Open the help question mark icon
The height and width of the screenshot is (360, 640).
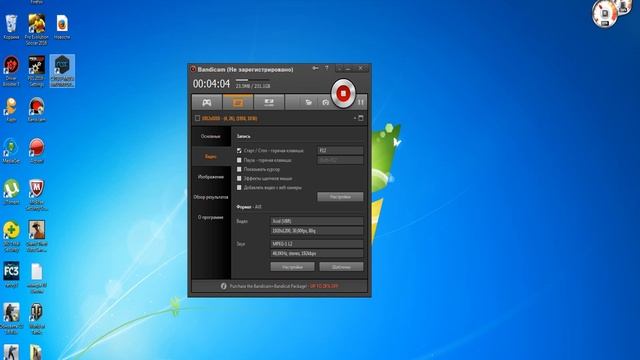point(327,68)
